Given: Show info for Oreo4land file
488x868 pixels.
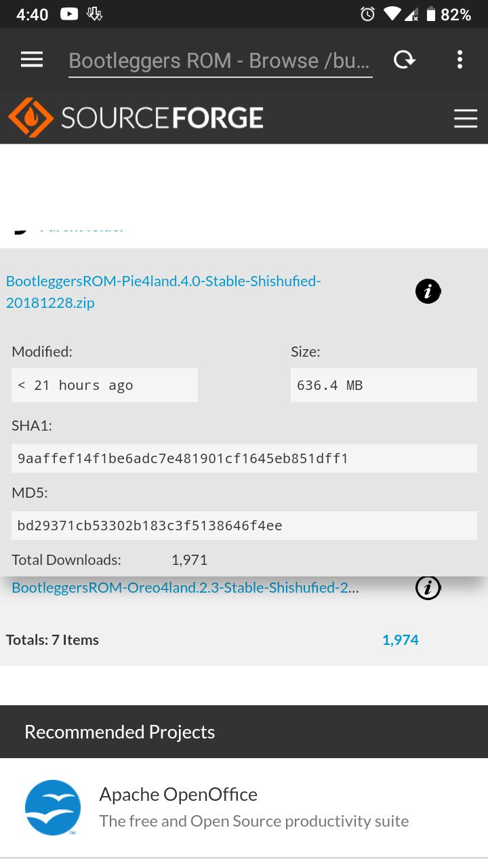Looking at the screenshot, I should 428,588.
